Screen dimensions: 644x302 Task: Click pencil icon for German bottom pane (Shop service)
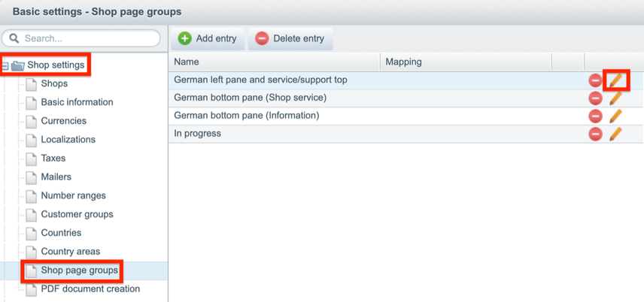point(615,98)
